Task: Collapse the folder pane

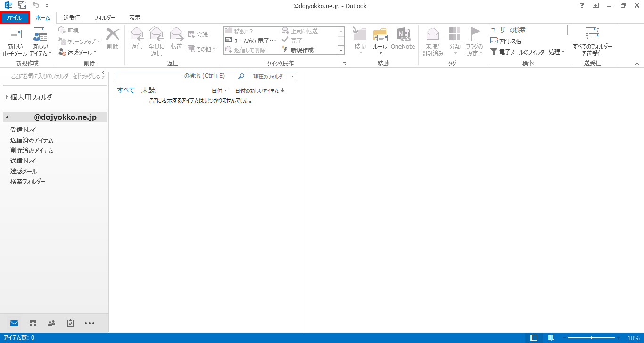Action: (x=103, y=72)
